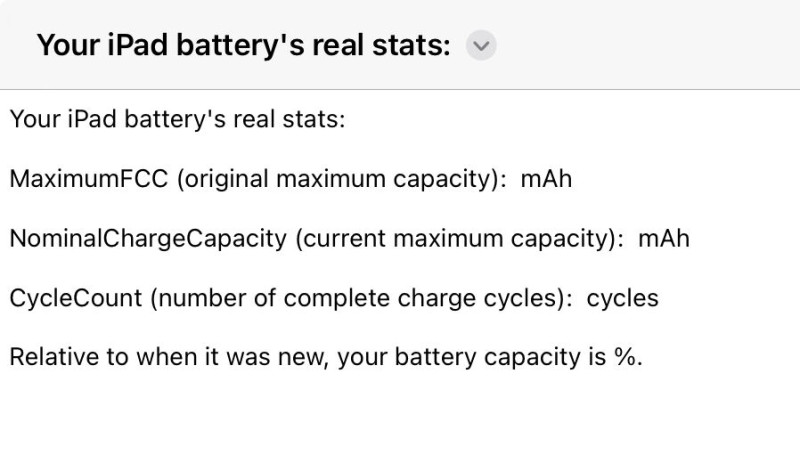800x455 pixels.
Task: Click the bold header title "Your iPad battery's real stats:"
Action: [x=244, y=45]
